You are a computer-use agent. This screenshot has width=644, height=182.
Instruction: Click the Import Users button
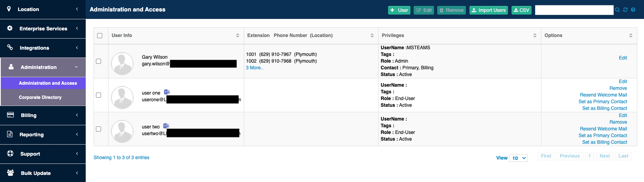coord(489,10)
